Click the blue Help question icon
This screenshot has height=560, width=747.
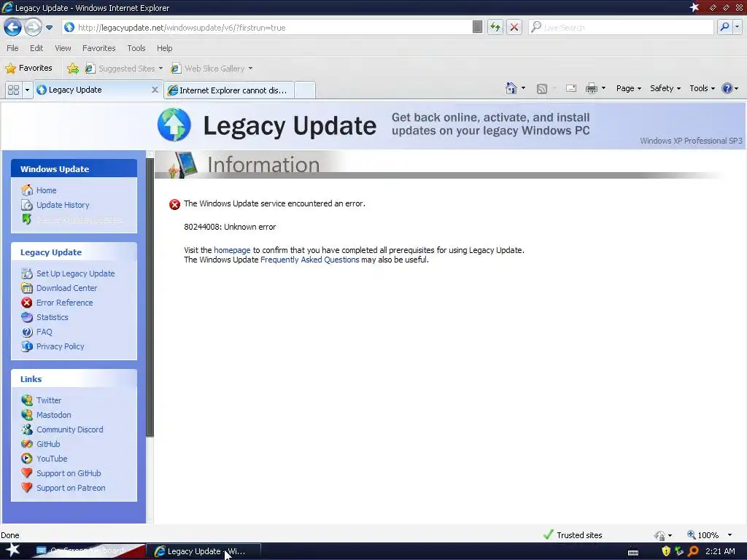click(727, 88)
